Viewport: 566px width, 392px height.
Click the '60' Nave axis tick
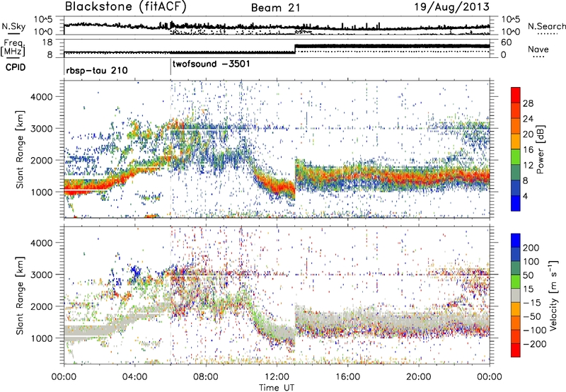pos(506,42)
